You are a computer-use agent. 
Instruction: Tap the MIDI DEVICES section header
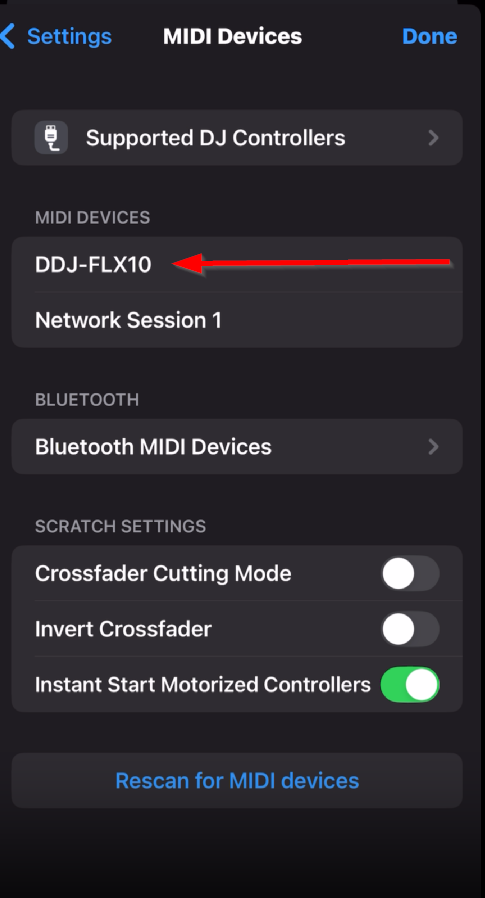[93, 218]
